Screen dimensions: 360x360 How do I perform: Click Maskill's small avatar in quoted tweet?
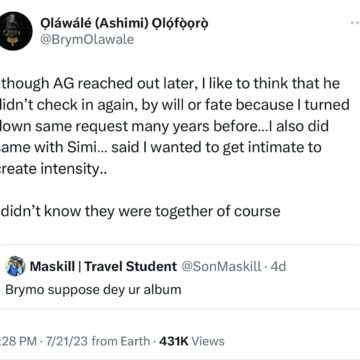(x=16, y=266)
